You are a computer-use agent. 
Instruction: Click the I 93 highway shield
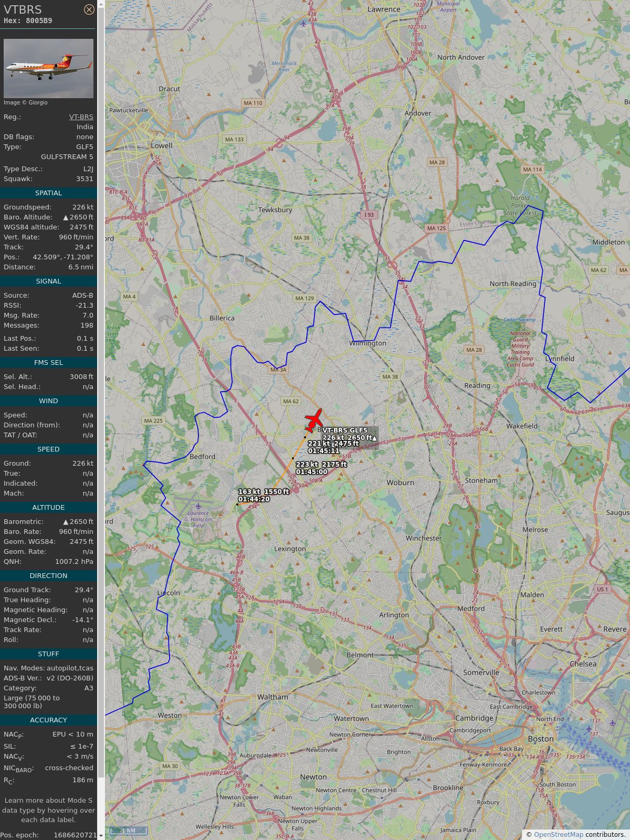coord(369,215)
